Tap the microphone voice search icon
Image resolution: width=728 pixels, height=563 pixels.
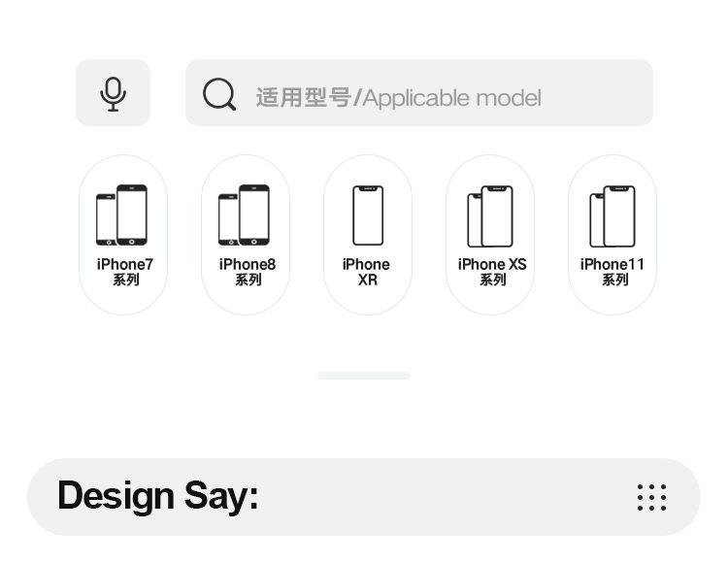click(x=114, y=93)
